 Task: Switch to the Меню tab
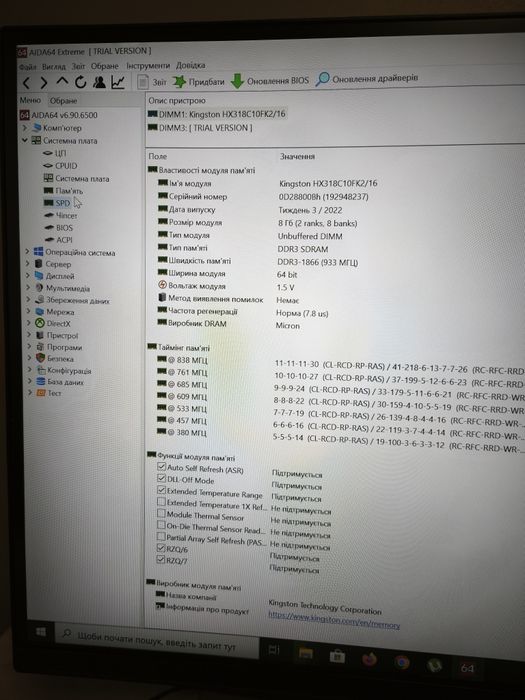pyautogui.click(x=30, y=100)
